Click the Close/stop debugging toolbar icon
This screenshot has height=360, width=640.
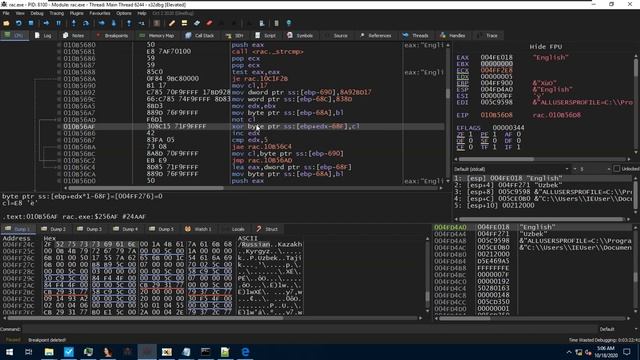pyautogui.click(x=31, y=23)
